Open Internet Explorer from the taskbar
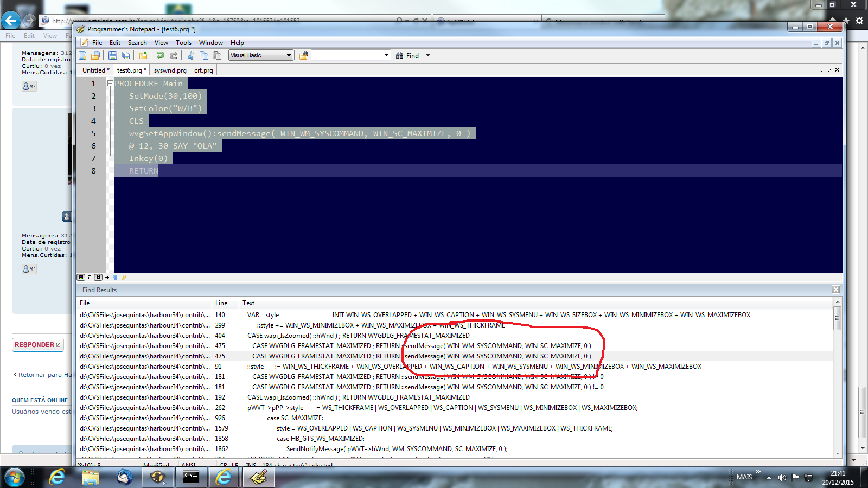The width and height of the screenshot is (868, 488). point(57,477)
